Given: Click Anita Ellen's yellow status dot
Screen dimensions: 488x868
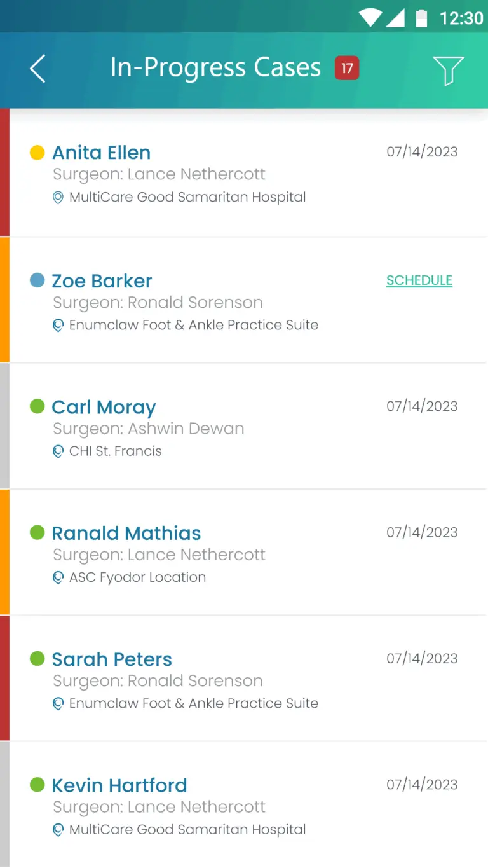Looking at the screenshot, I should 37,153.
